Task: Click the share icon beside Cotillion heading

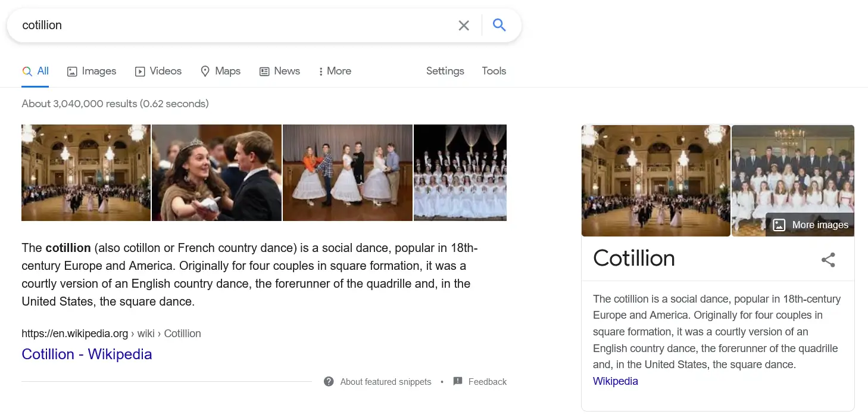Action: pyautogui.click(x=828, y=260)
